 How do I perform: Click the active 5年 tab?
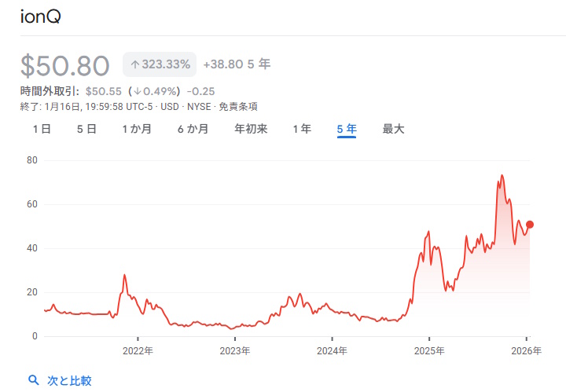tap(347, 129)
